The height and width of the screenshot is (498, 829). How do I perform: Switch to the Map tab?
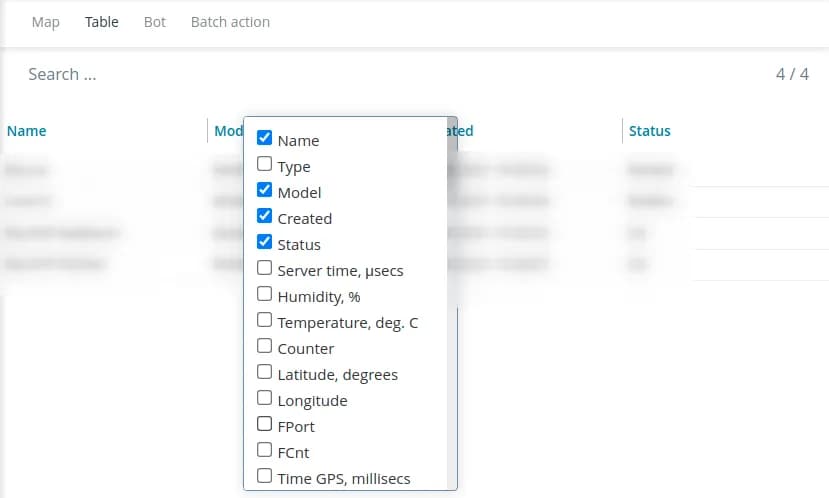pos(46,22)
